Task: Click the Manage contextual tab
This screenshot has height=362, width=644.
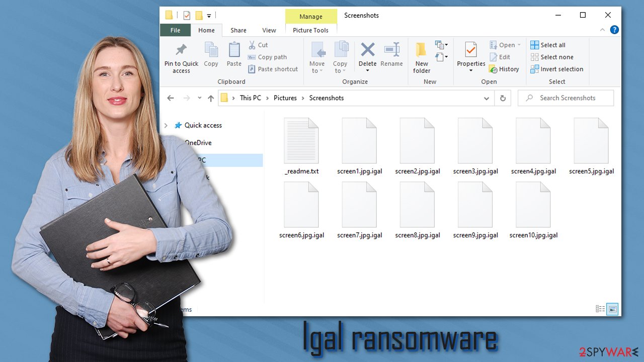Action: point(310,17)
